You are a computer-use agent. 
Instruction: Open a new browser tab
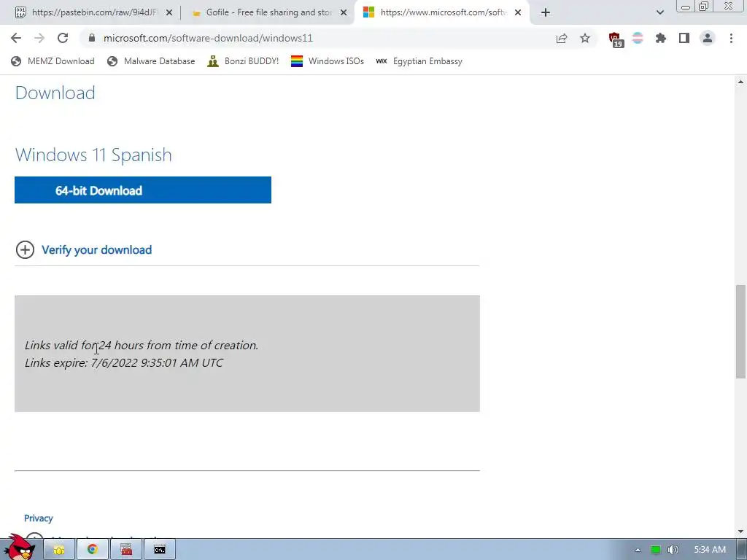coord(546,12)
